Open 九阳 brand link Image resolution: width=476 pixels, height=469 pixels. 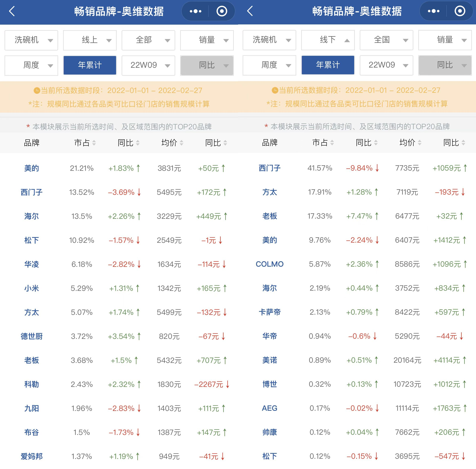click(32, 408)
